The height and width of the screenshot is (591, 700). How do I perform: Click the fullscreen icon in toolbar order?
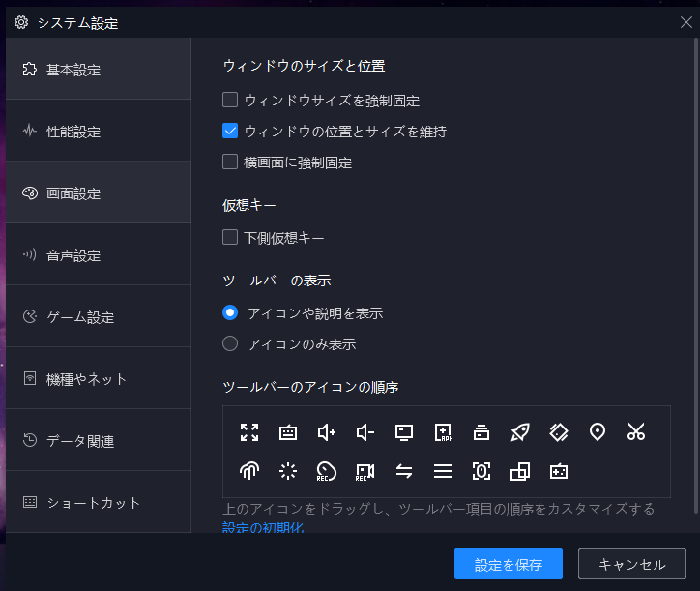tap(249, 432)
